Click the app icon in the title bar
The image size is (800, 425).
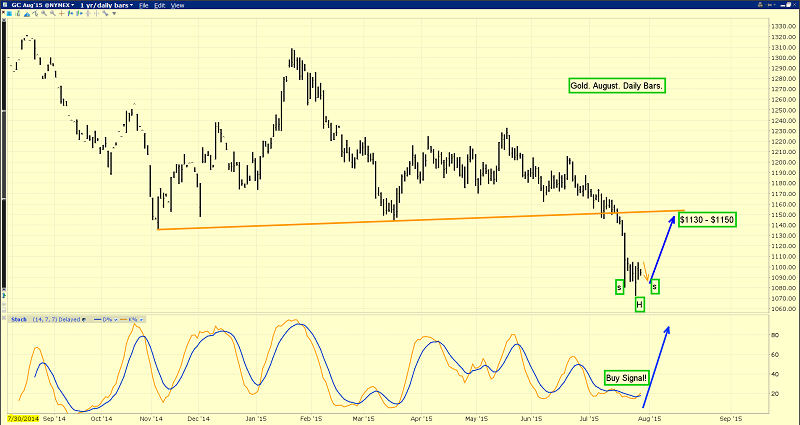coord(6,6)
